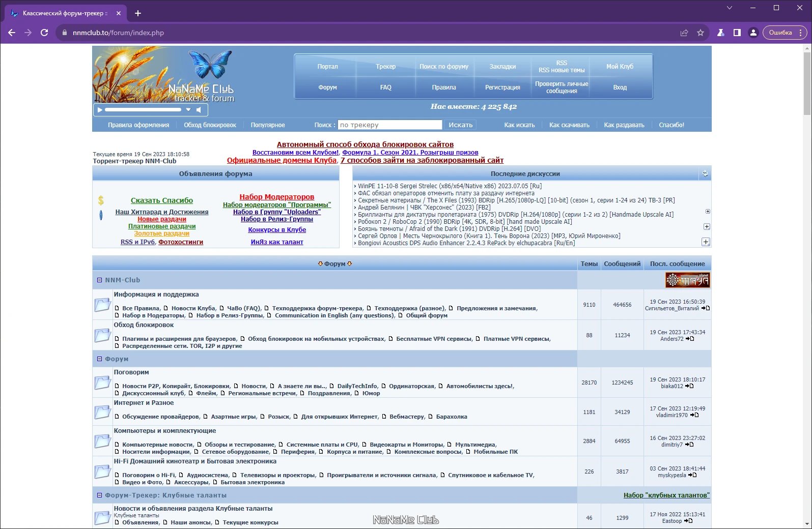Open the Chrome profile avatar icon
This screenshot has height=529, width=812.
click(x=753, y=33)
